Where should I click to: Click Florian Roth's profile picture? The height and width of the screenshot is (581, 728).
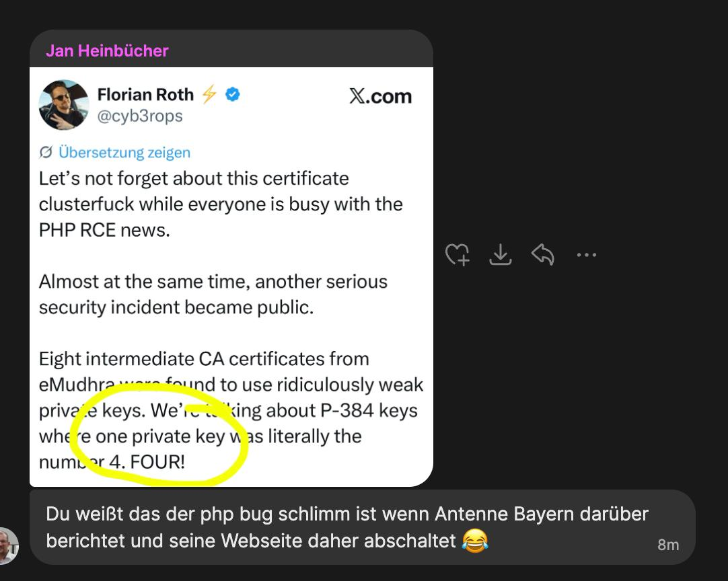click(64, 105)
